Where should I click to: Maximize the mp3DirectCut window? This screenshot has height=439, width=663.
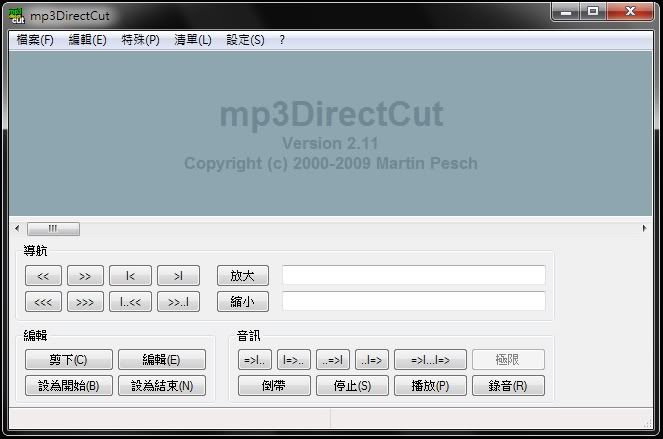(x=593, y=11)
